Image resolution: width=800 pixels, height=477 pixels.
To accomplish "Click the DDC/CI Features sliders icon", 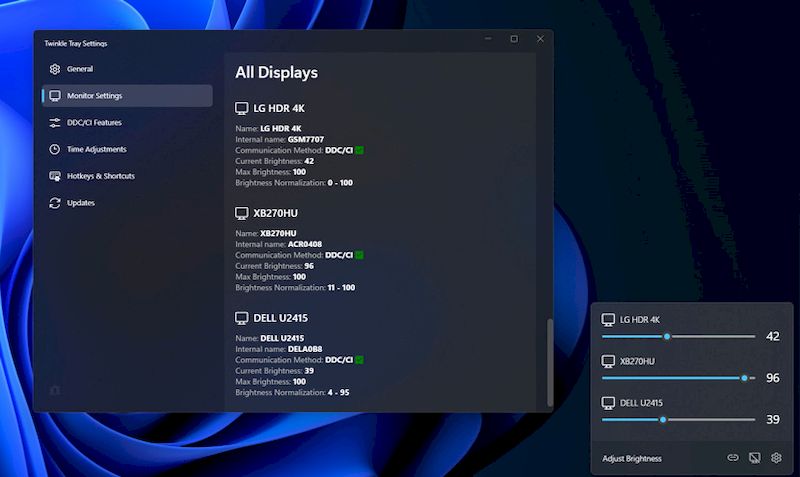I will point(55,123).
